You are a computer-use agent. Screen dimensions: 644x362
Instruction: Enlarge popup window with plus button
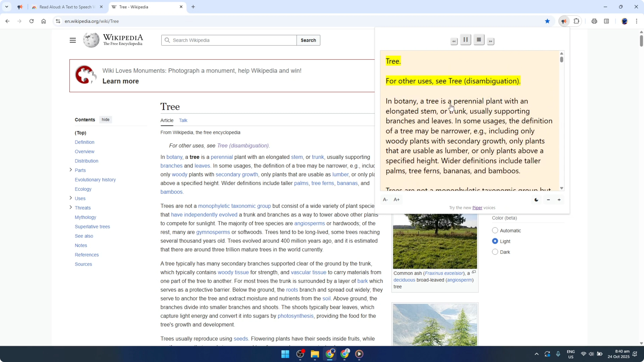[559, 200]
